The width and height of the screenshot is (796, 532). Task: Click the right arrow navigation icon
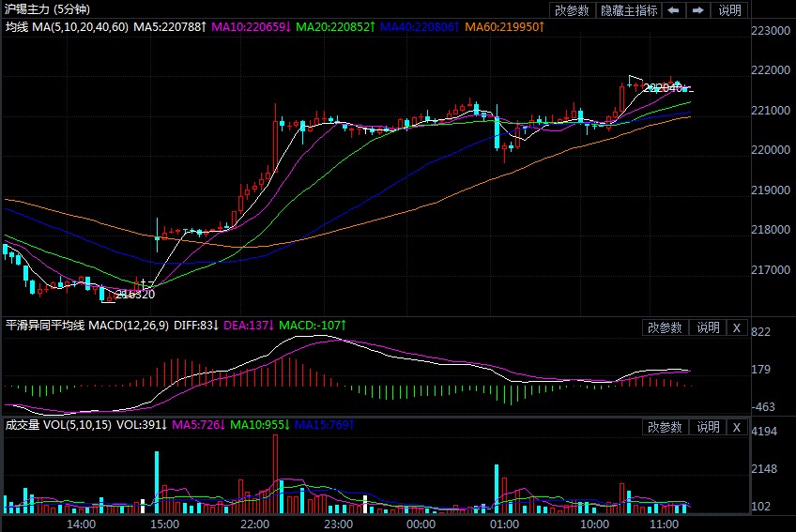click(x=698, y=10)
